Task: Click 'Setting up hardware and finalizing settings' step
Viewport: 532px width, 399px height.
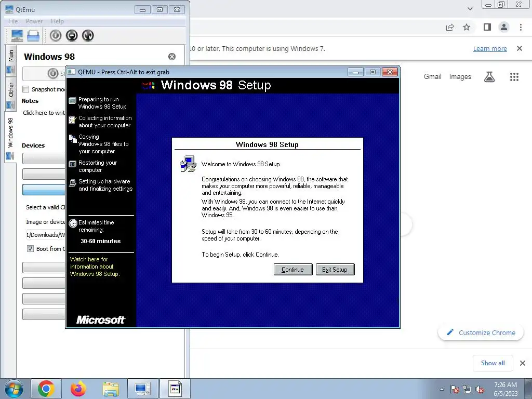Action: tap(105, 185)
